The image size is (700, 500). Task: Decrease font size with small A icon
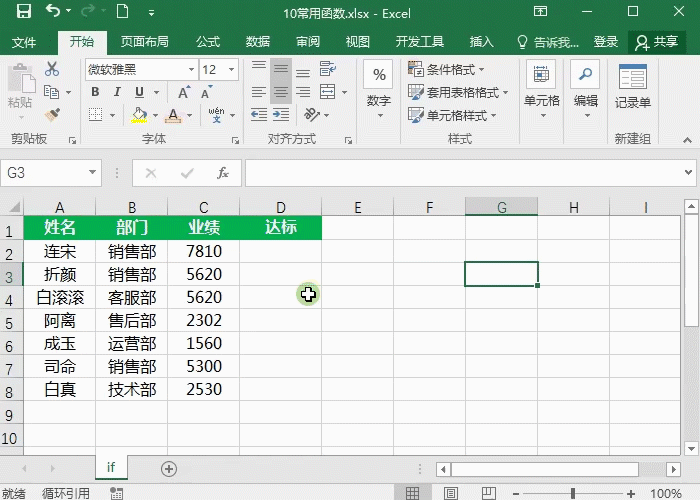[207, 92]
